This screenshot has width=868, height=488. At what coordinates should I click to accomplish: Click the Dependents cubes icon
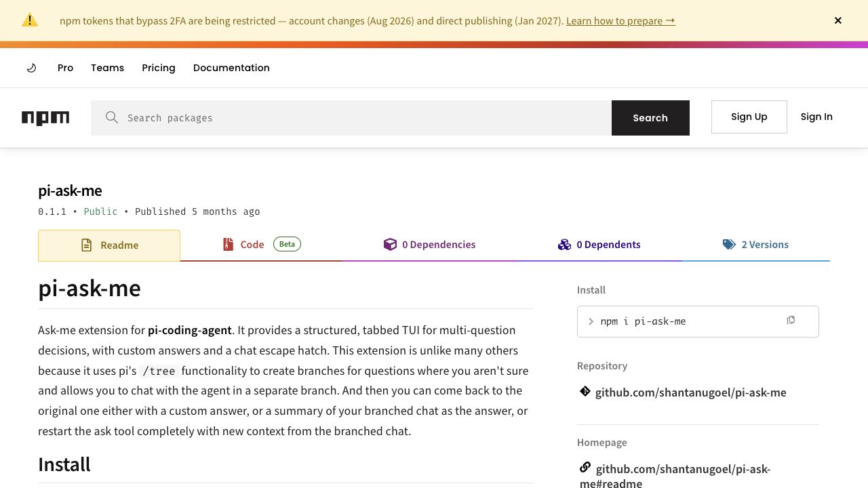[x=564, y=245]
